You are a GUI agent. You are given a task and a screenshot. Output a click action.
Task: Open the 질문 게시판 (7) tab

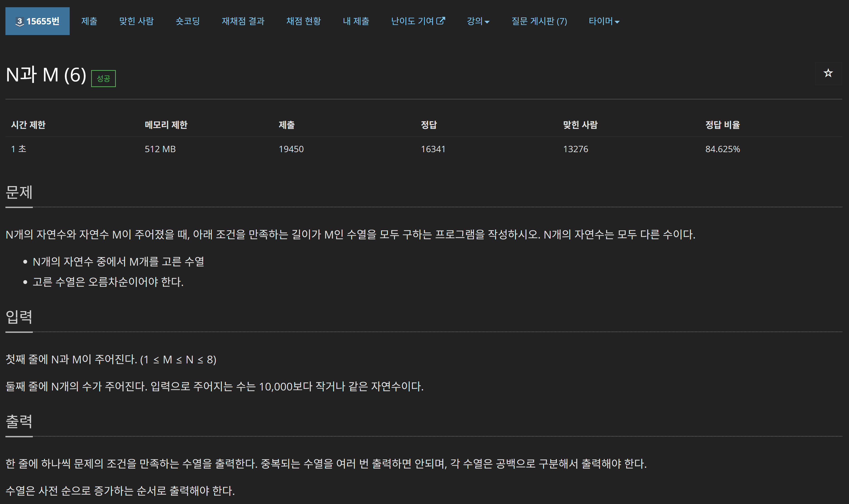pos(539,21)
